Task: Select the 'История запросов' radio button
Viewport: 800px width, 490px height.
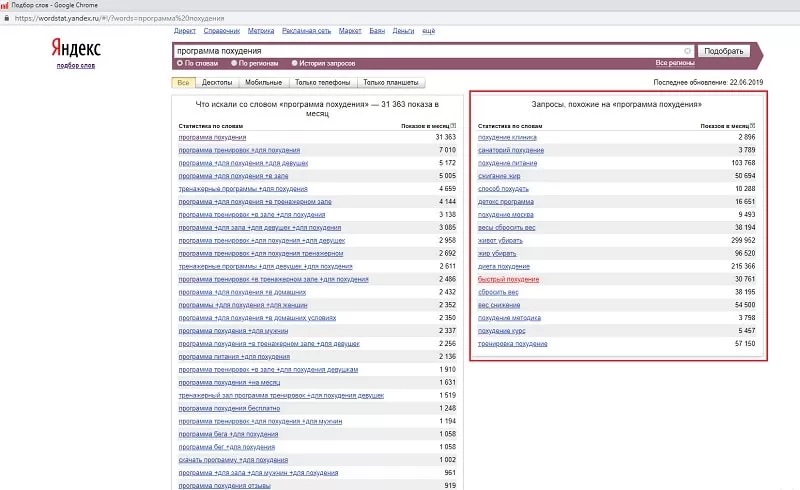Action: pos(294,63)
